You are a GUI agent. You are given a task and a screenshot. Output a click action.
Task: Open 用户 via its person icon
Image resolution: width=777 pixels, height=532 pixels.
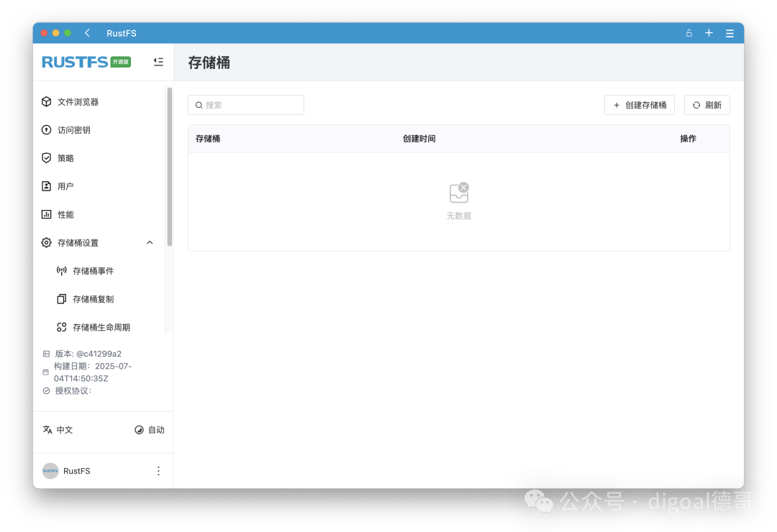coord(46,186)
